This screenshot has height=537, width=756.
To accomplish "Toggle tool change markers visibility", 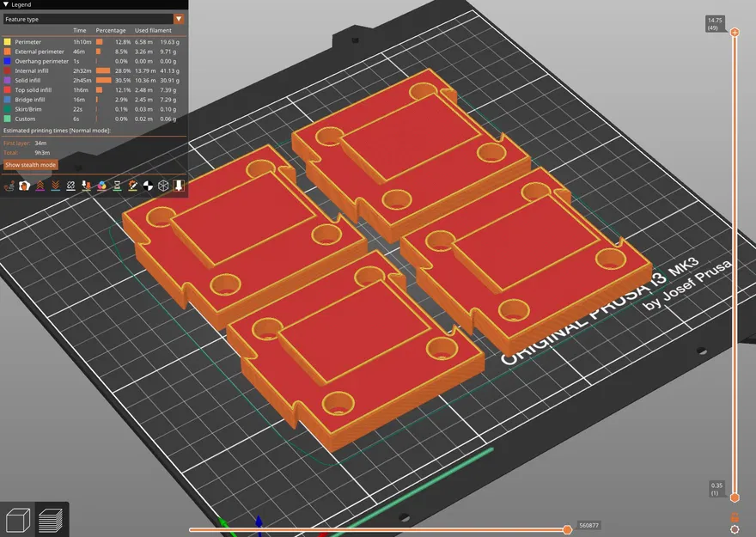I will click(x=86, y=185).
